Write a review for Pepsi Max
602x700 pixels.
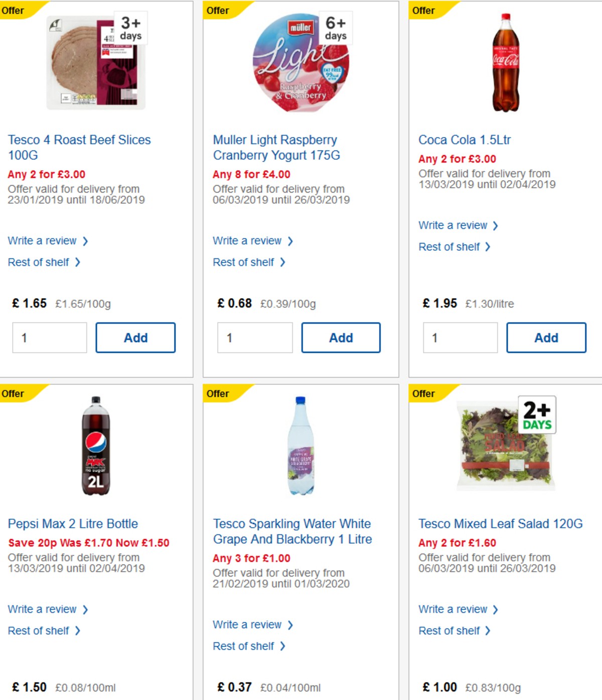click(x=43, y=609)
